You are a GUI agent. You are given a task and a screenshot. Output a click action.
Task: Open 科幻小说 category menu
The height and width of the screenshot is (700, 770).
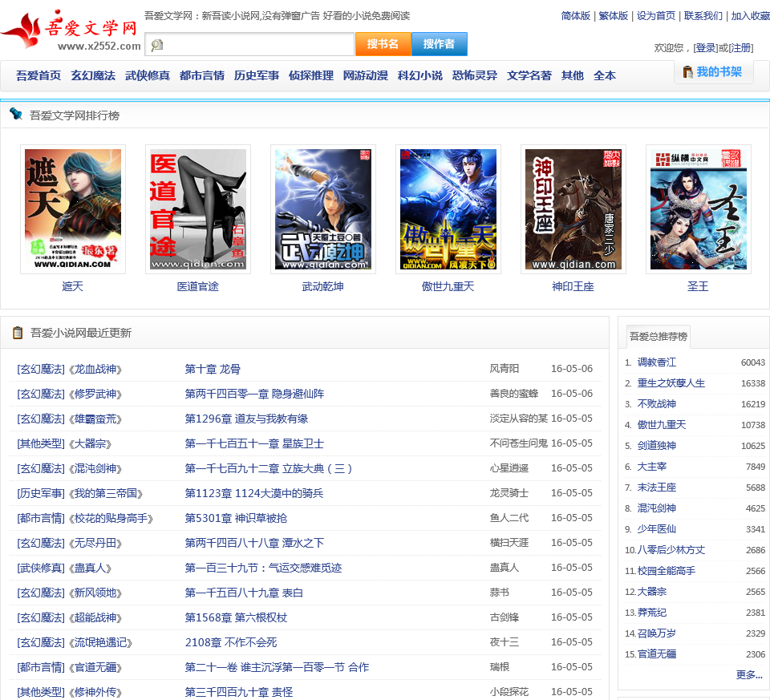419,75
